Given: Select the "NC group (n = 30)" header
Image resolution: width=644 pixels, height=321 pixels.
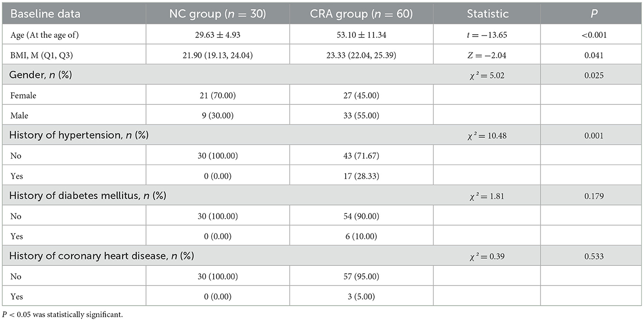Looking at the screenshot, I should [218, 14].
